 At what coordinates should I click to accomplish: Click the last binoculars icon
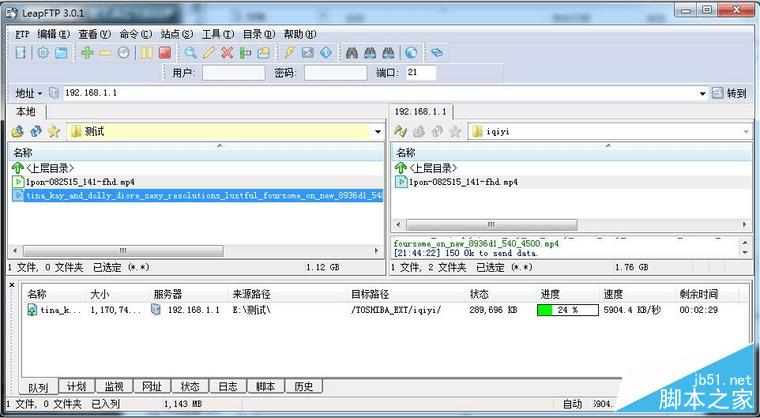click(x=388, y=53)
